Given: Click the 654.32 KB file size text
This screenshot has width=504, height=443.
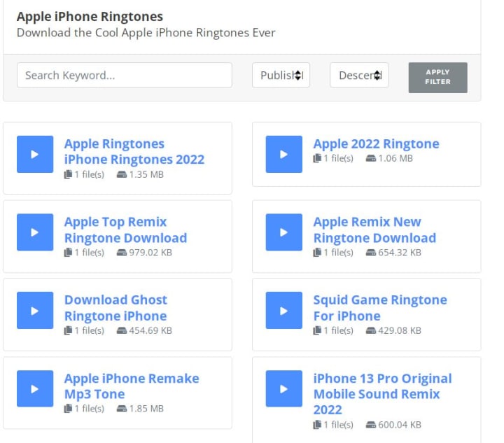Looking at the screenshot, I should (x=400, y=253).
